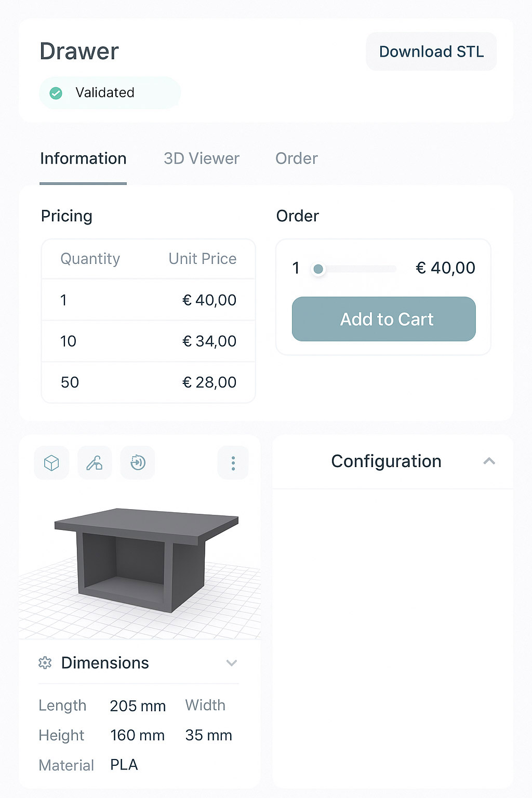Select the Information tab

[x=83, y=158]
